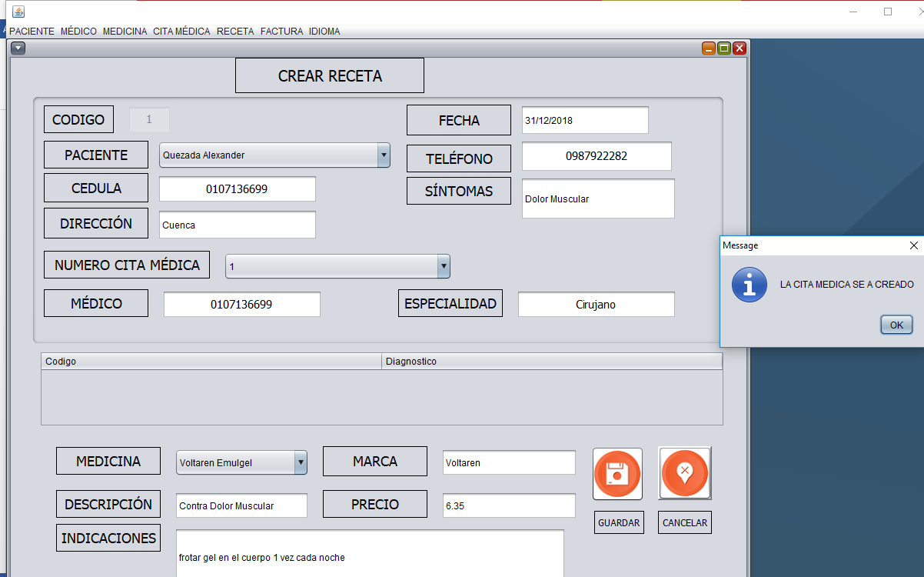
Task: Maximize the CREAR RECETA internal frame
Action: coord(724,48)
